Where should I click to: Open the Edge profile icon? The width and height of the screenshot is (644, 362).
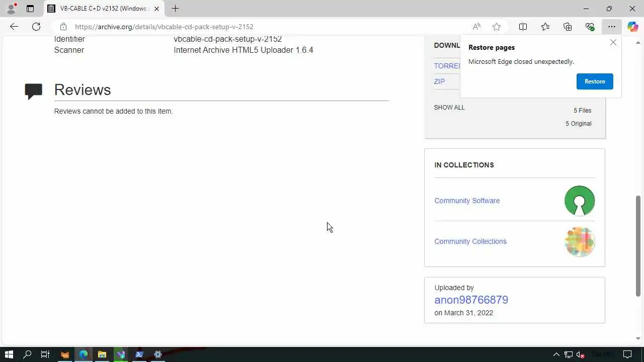11,9
